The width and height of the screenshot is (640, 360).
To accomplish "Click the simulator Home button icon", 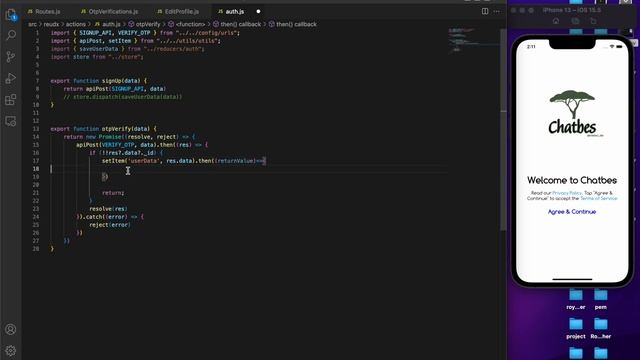I will coord(556,21).
